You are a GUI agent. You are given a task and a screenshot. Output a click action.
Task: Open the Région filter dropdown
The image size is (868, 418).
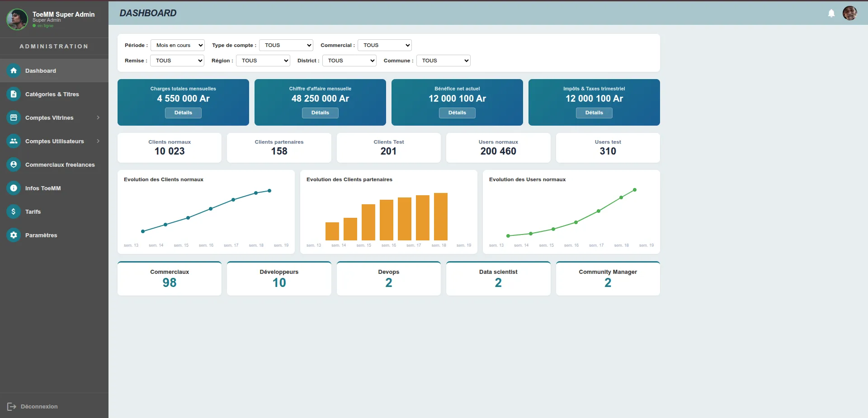coord(263,61)
